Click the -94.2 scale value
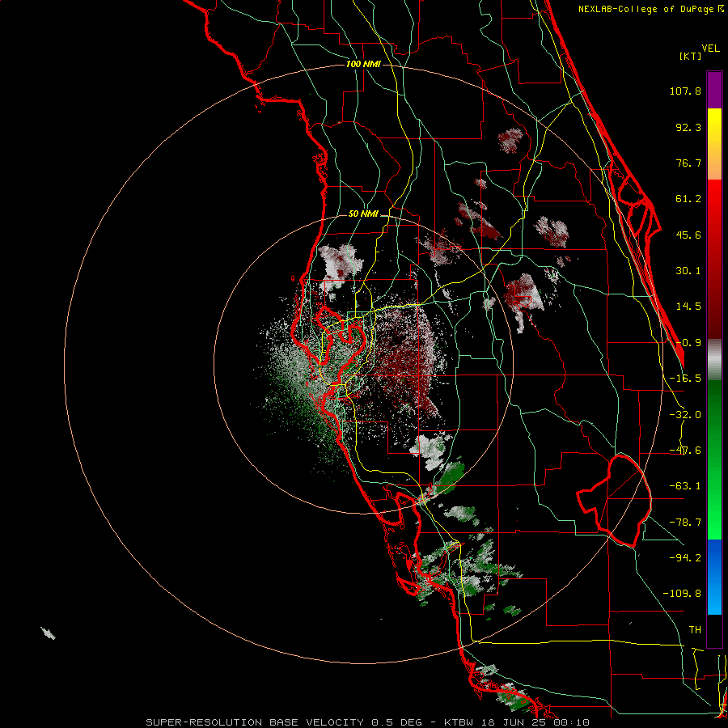The width and height of the screenshot is (728, 728). tap(685, 557)
